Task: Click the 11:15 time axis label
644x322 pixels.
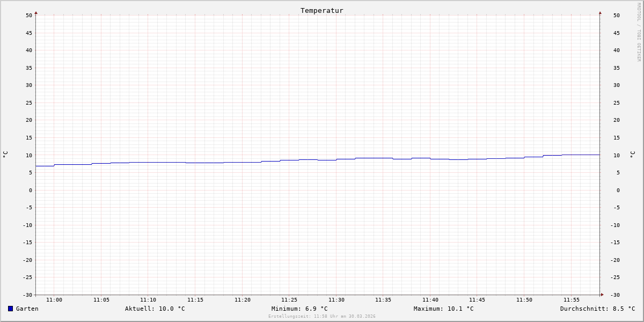Action: pos(195,300)
